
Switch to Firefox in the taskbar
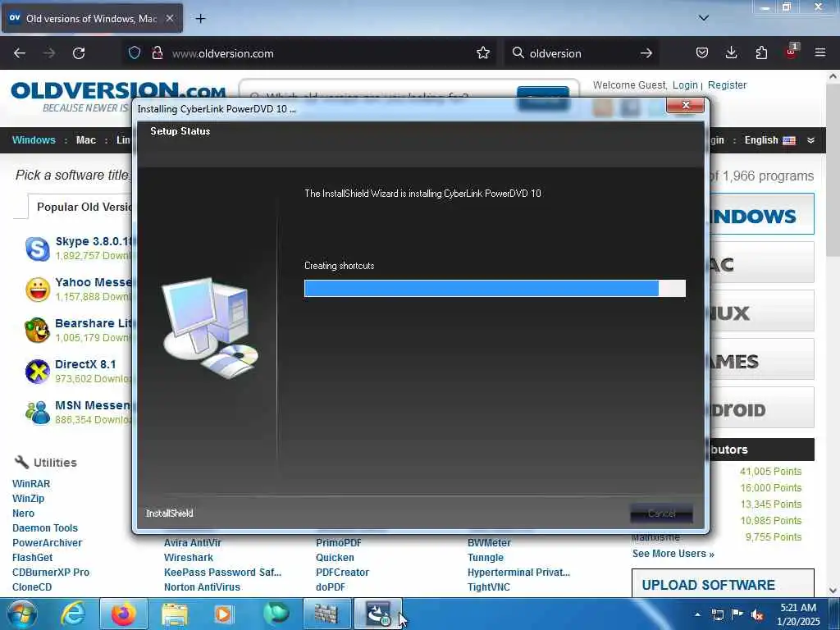coord(123,614)
